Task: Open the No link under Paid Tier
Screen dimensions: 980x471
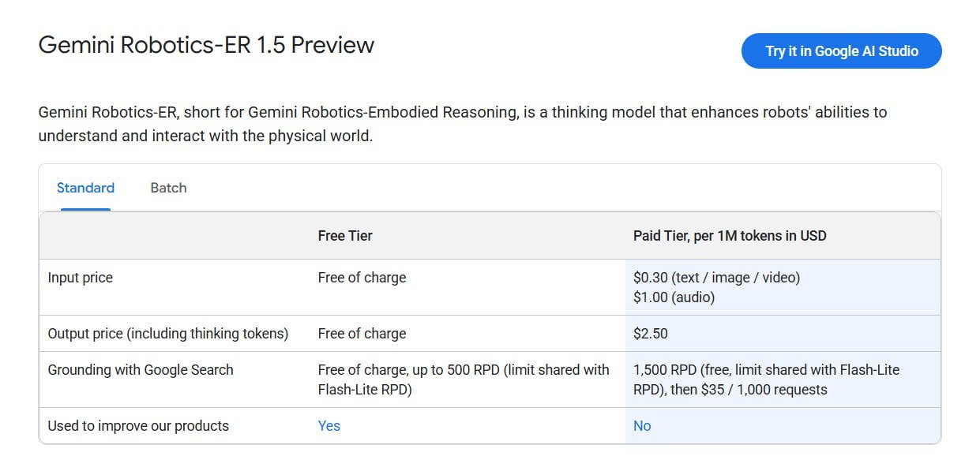Action: click(642, 426)
